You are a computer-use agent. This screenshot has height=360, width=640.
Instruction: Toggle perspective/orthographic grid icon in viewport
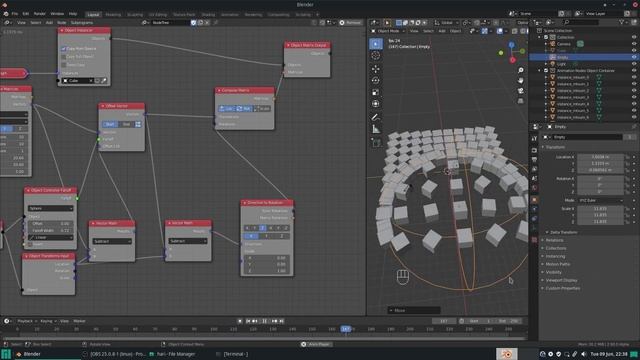point(521,100)
